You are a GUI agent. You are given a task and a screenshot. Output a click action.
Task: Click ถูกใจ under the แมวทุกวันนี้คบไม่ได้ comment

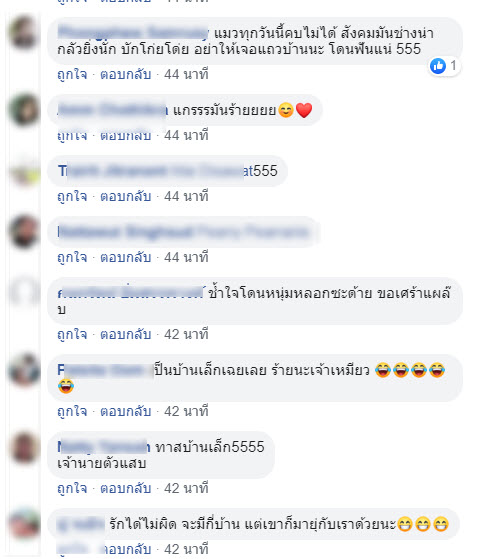point(72,75)
